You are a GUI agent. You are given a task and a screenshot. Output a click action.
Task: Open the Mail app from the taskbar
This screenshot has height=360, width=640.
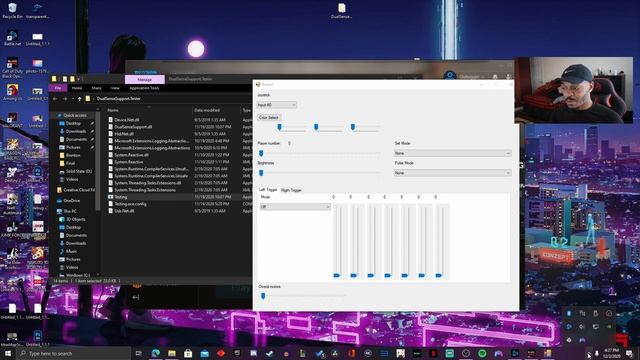pos(204,353)
